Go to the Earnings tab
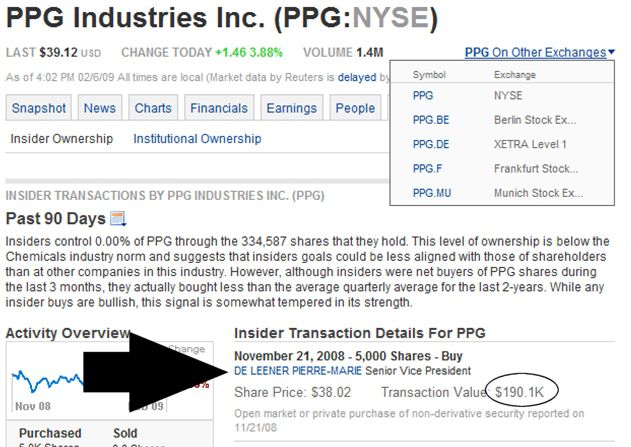This screenshot has width=631, height=447. click(292, 108)
